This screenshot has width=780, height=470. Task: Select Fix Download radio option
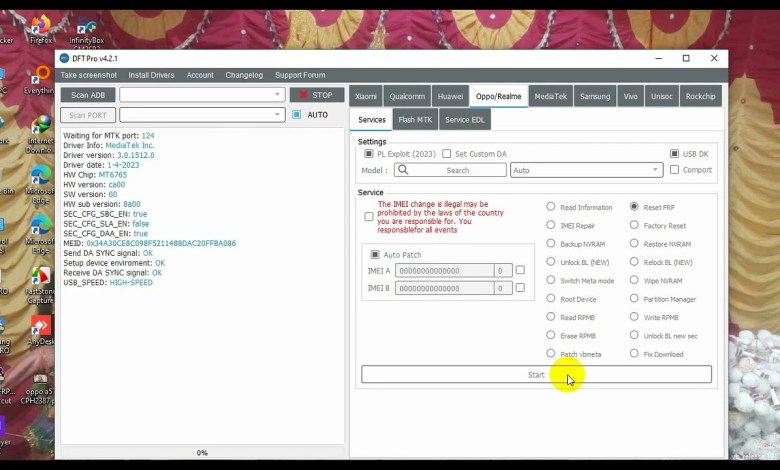[x=634, y=353]
